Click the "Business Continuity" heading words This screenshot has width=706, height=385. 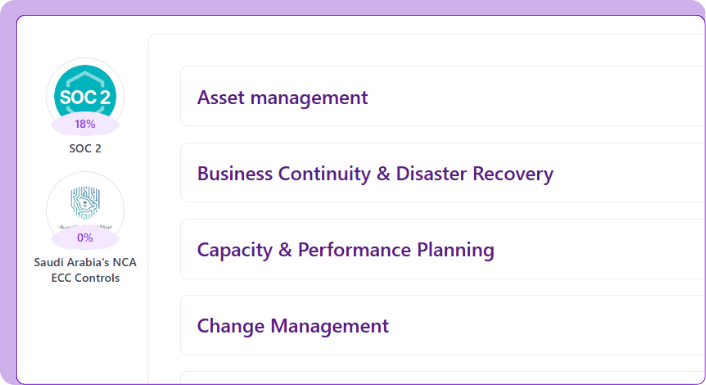click(x=284, y=174)
